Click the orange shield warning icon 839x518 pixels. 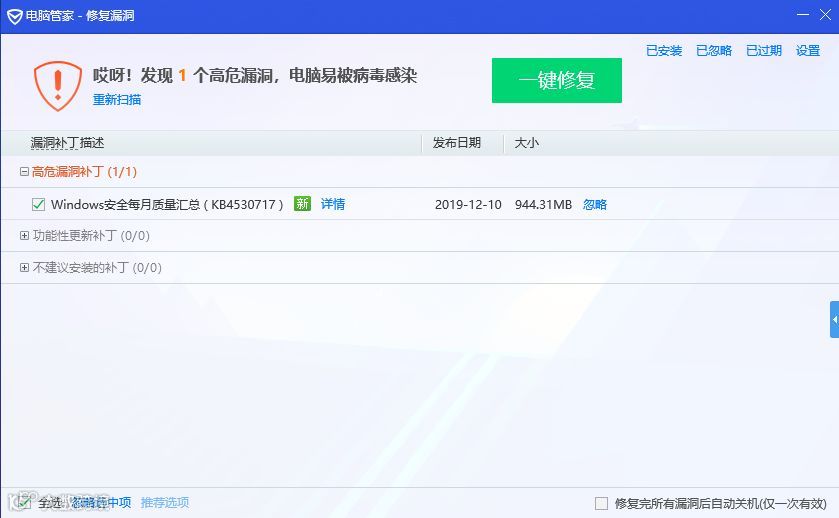(x=58, y=86)
